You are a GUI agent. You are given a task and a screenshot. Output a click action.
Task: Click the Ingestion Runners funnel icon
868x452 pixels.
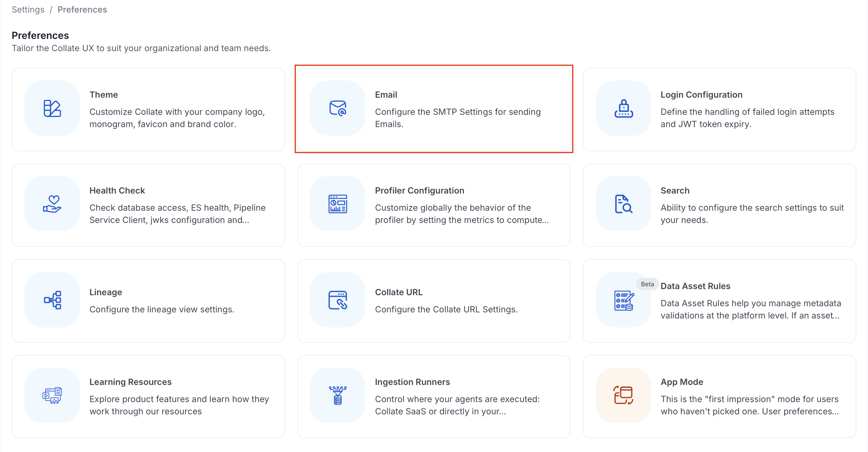pos(338,395)
